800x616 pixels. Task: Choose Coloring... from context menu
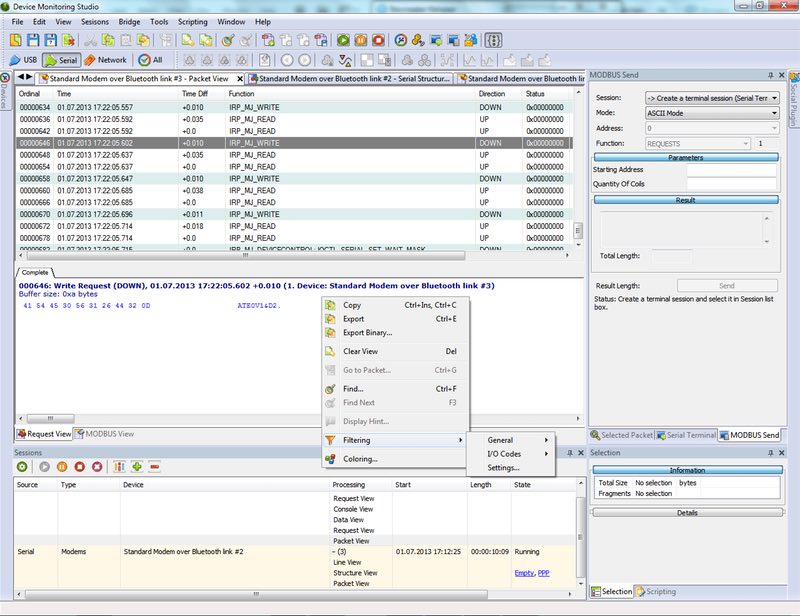(395, 459)
